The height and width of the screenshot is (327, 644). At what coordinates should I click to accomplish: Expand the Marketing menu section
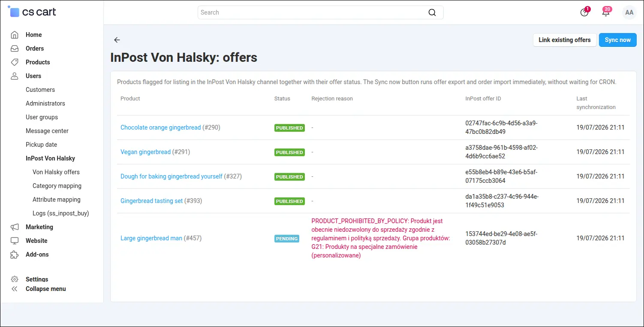click(x=39, y=227)
